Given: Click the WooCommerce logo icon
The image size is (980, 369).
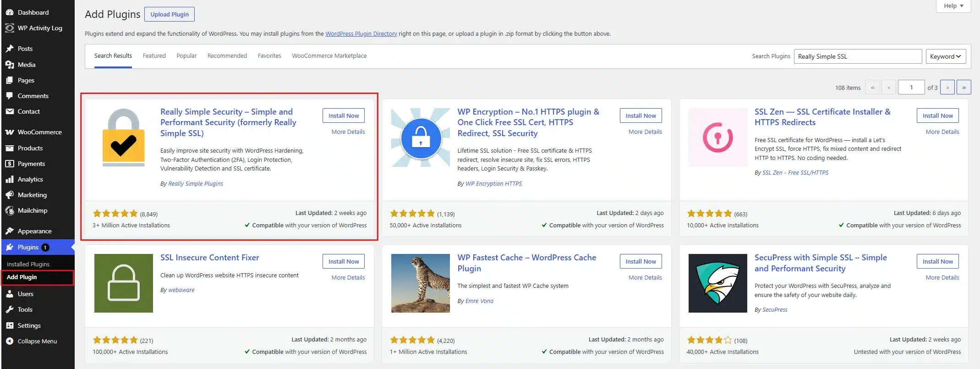Looking at the screenshot, I should (x=10, y=132).
